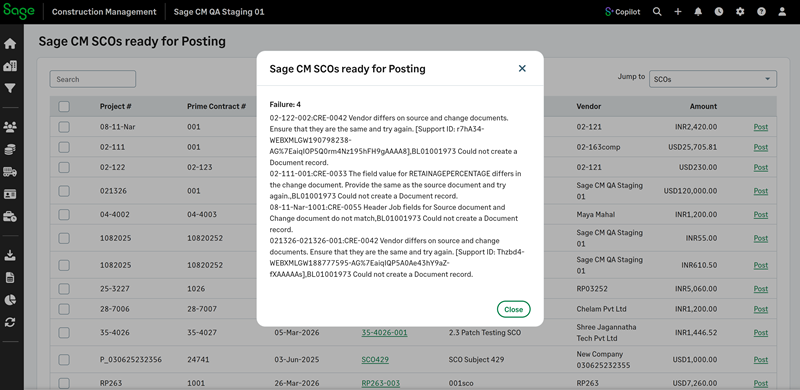This screenshot has height=390, width=800.
Task: Check the box for project 08-11-Nar
Action: pos(64,127)
